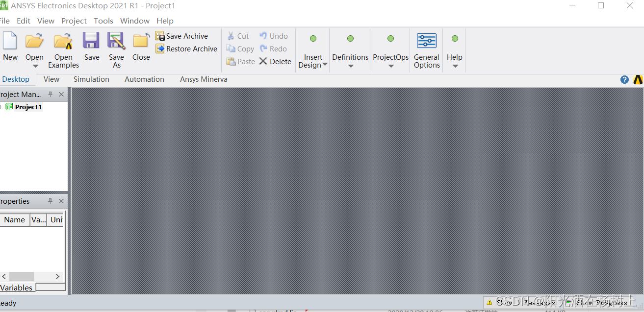
Task: Close the Properties panel
Action: click(x=61, y=201)
